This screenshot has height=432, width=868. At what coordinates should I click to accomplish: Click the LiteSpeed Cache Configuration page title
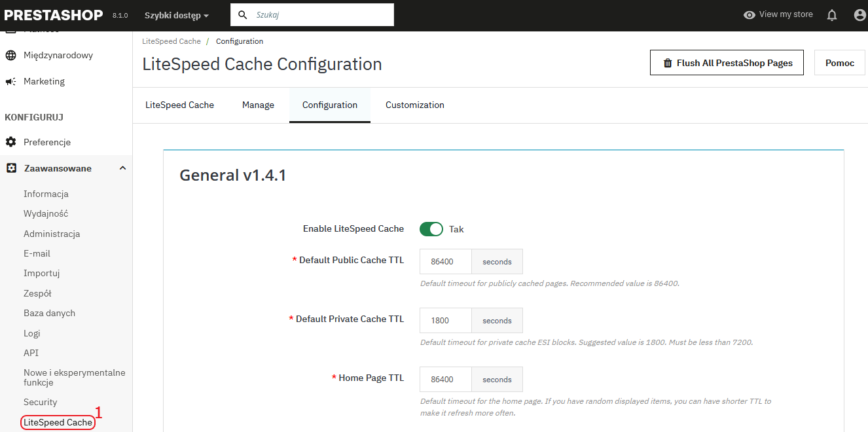coord(262,64)
